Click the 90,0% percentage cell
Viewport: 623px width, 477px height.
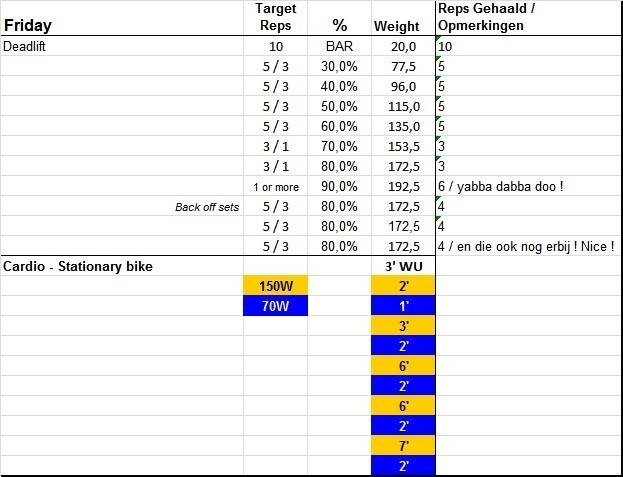pyautogui.click(x=339, y=186)
